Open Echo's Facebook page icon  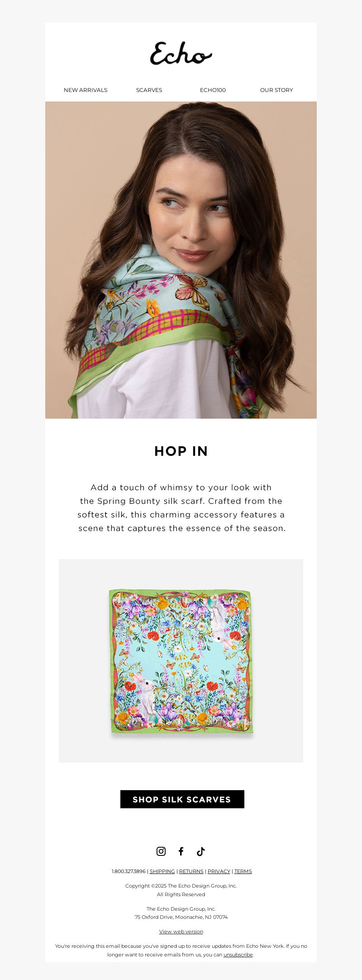[x=181, y=851]
